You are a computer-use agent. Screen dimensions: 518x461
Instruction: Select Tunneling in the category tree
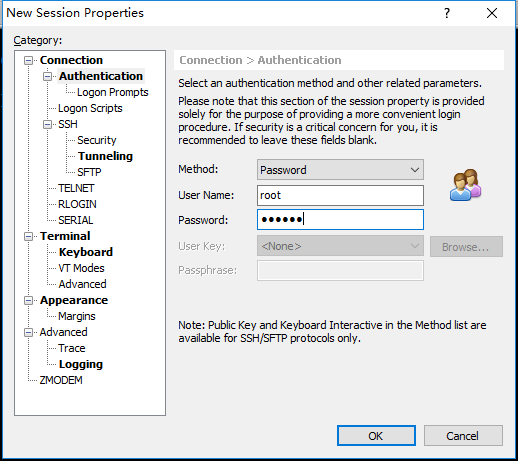pos(105,156)
